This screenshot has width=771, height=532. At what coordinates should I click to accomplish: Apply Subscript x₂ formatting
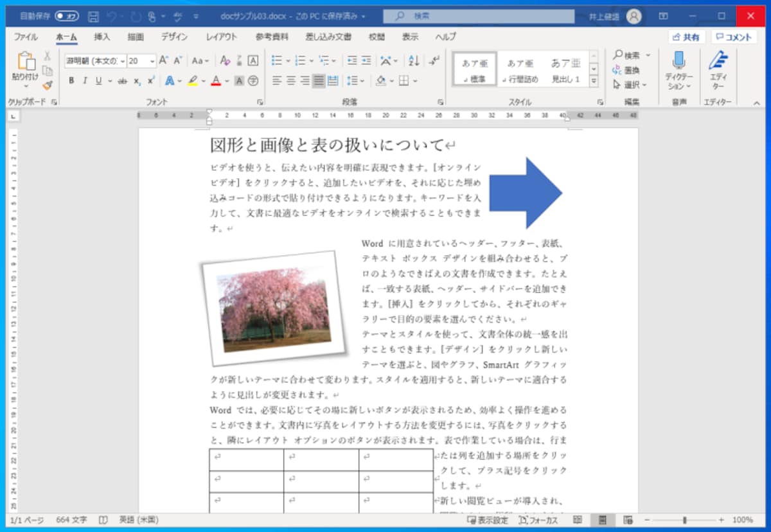[137, 81]
